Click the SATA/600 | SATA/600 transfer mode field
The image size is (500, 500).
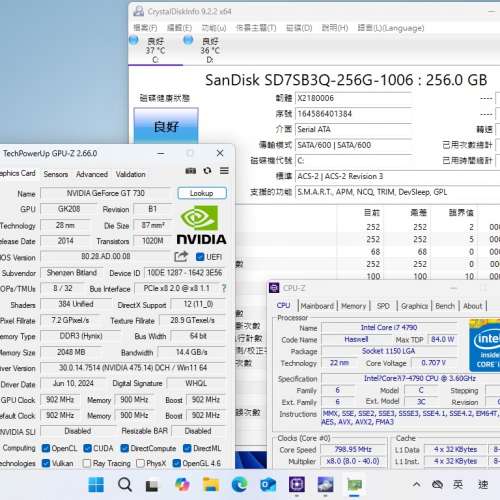point(353,145)
